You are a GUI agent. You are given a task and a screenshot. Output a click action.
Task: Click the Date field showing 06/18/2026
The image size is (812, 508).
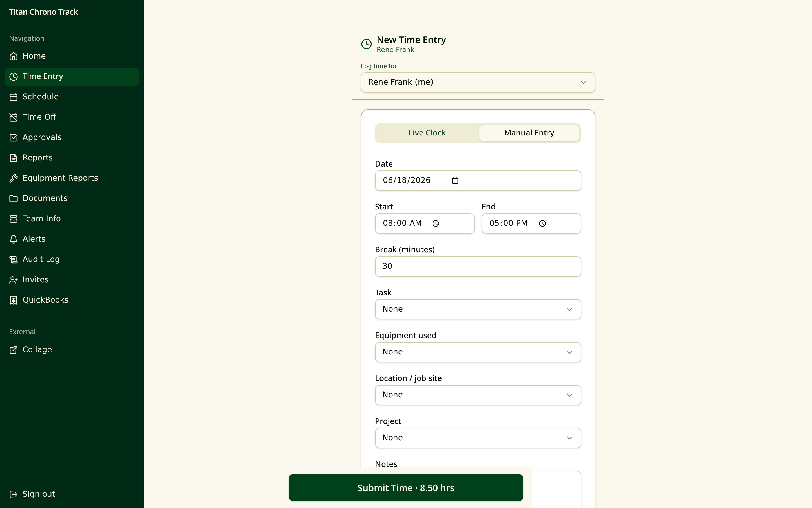[478, 180]
